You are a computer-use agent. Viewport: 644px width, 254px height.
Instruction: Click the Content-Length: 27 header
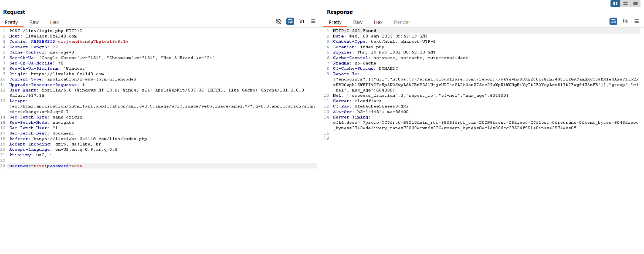(33, 47)
